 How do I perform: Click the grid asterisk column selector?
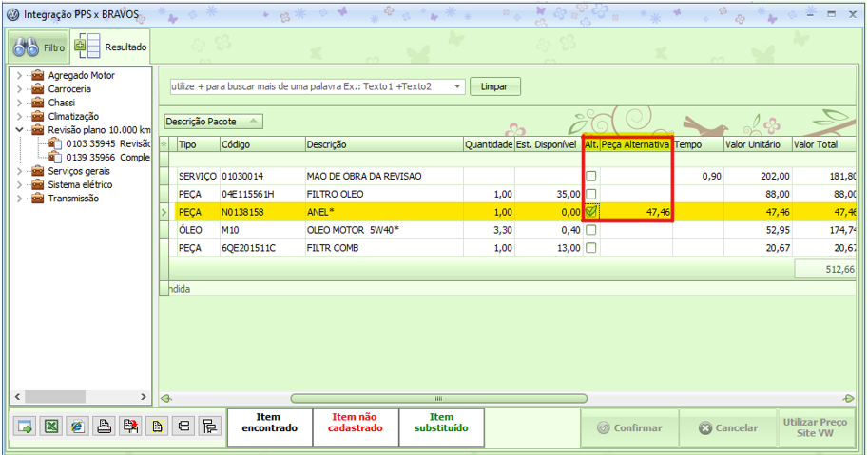[x=164, y=144]
